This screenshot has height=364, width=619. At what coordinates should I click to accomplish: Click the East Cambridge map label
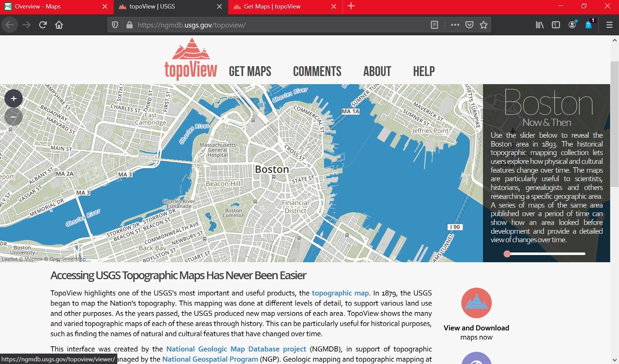pyautogui.click(x=151, y=119)
